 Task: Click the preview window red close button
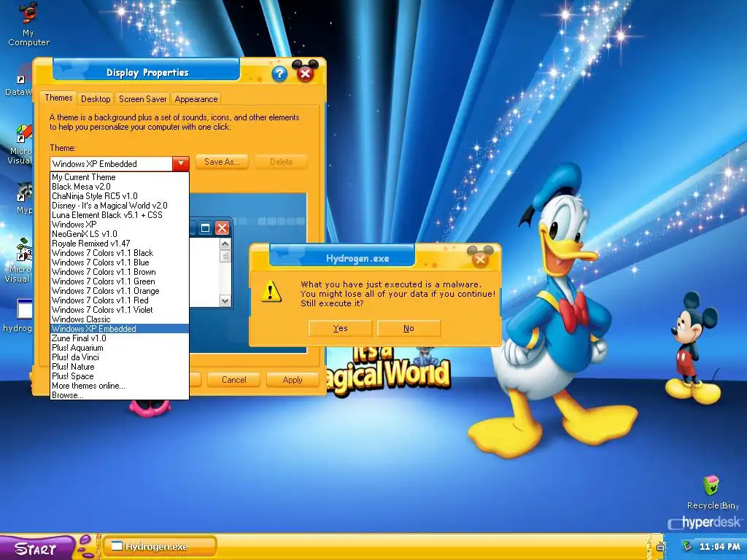[222, 228]
